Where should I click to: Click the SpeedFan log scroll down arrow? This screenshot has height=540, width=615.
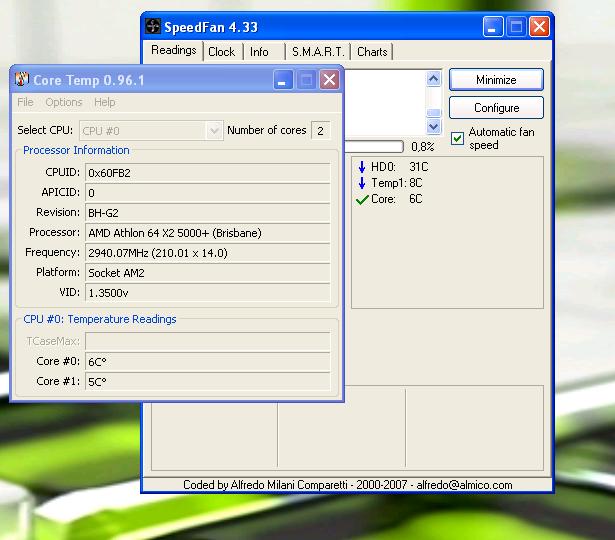coord(433,127)
